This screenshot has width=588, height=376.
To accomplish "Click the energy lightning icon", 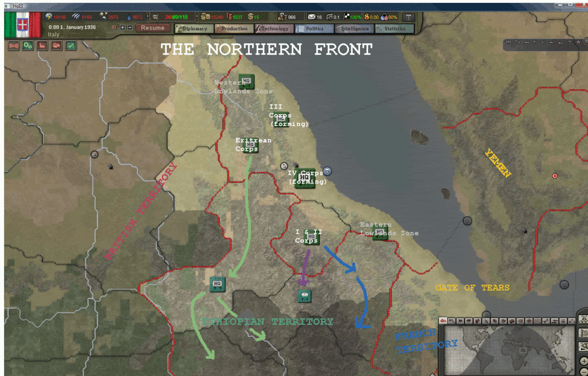I will coord(49,16).
